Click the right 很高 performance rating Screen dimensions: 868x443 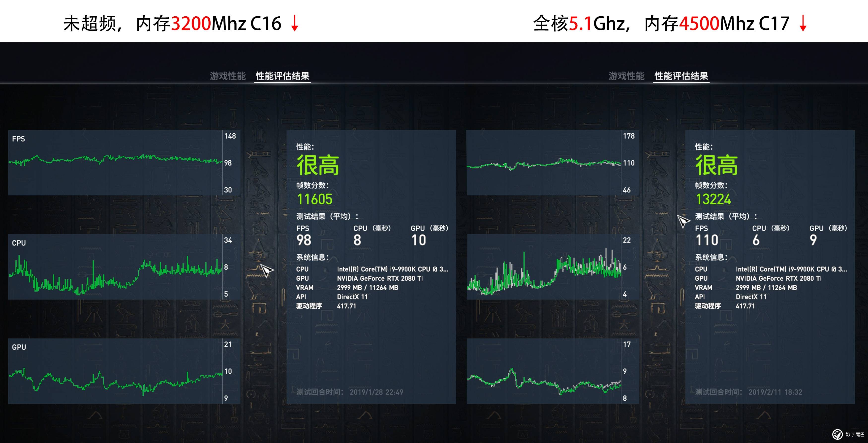click(716, 165)
